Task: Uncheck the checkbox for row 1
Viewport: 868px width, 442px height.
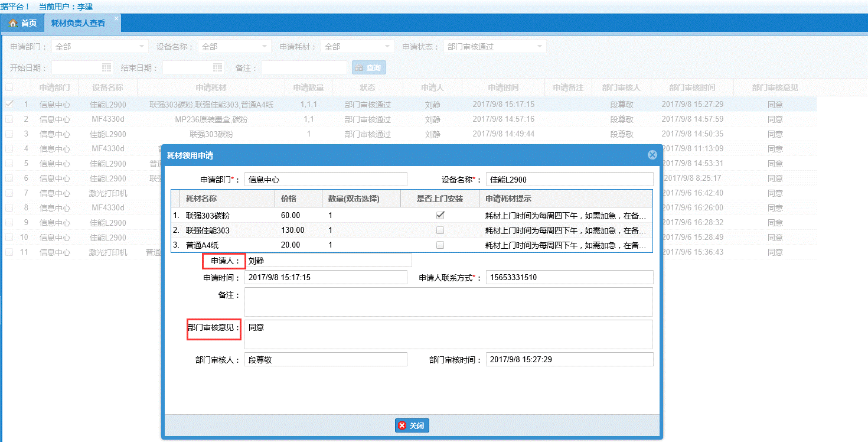Action: coord(9,104)
